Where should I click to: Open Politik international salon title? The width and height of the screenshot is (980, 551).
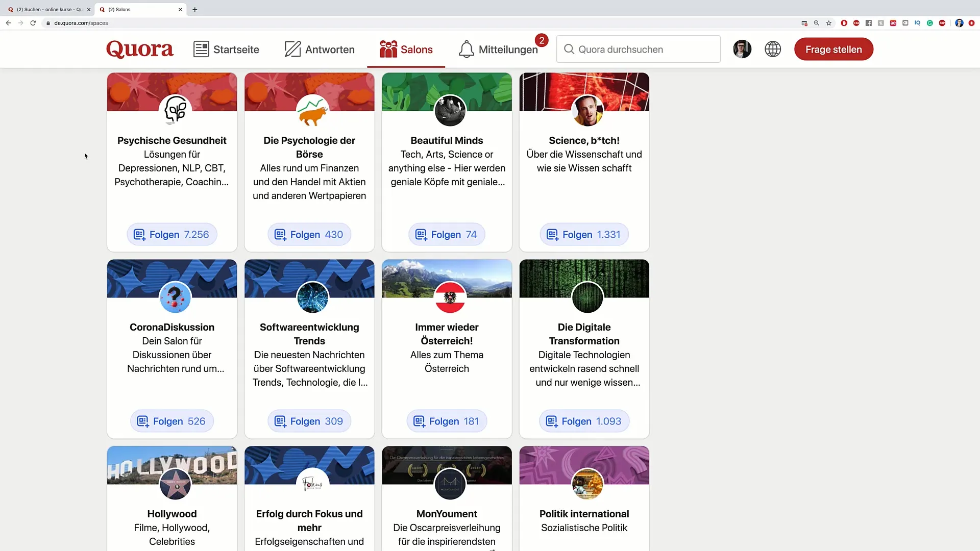[584, 514]
